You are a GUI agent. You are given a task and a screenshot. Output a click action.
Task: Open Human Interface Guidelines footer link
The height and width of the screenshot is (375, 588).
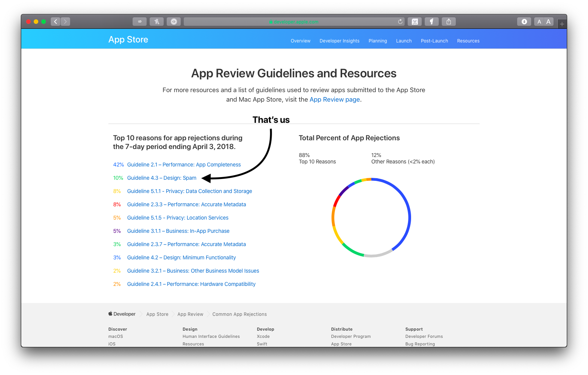(x=211, y=336)
